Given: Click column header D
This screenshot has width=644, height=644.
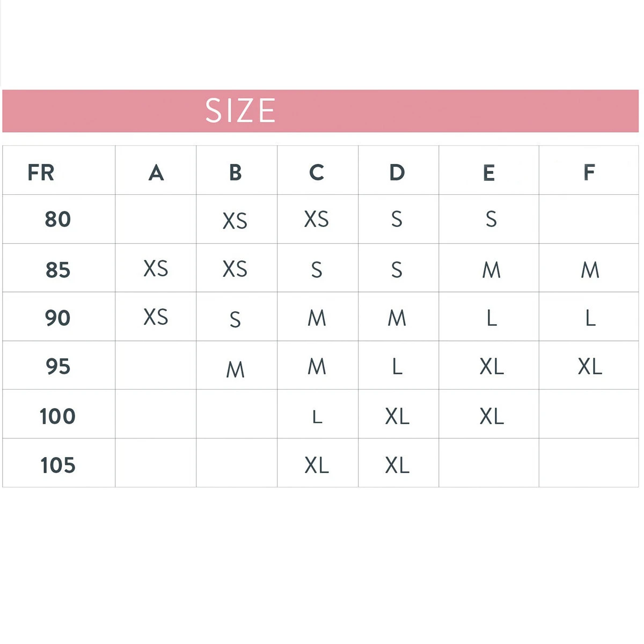Looking at the screenshot, I should coord(397,173).
